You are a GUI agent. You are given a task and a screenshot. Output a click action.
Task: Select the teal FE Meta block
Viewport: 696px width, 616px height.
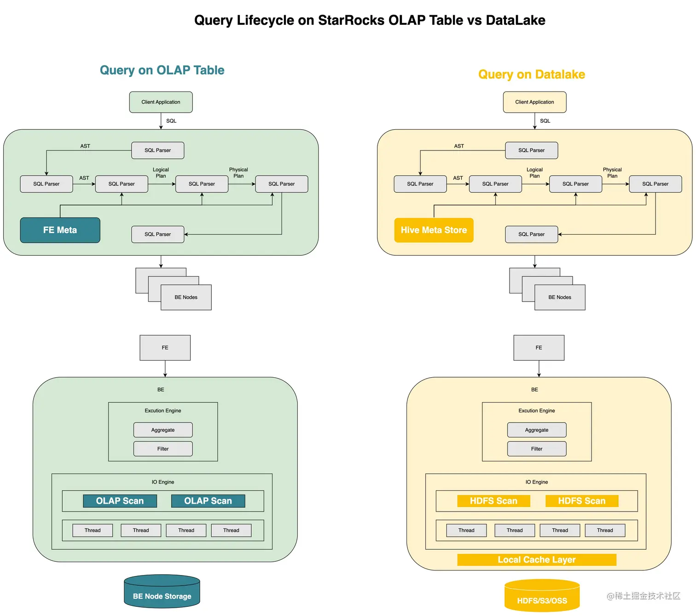coord(60,230)
